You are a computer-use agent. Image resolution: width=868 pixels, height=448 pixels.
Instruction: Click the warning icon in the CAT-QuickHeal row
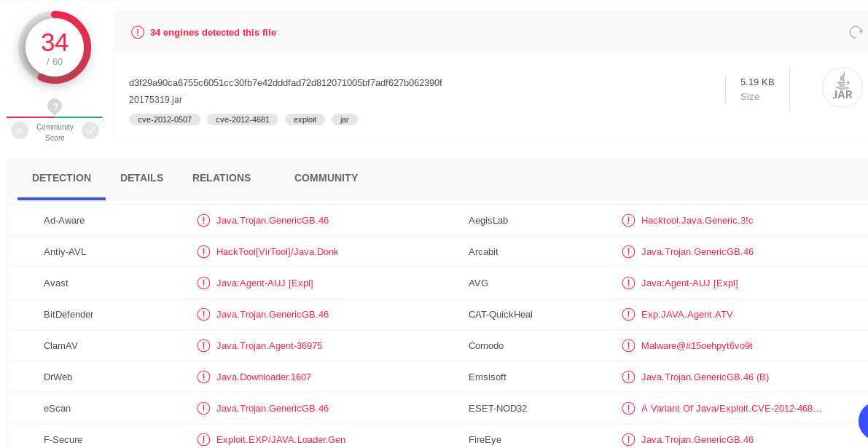click(627, 314)
